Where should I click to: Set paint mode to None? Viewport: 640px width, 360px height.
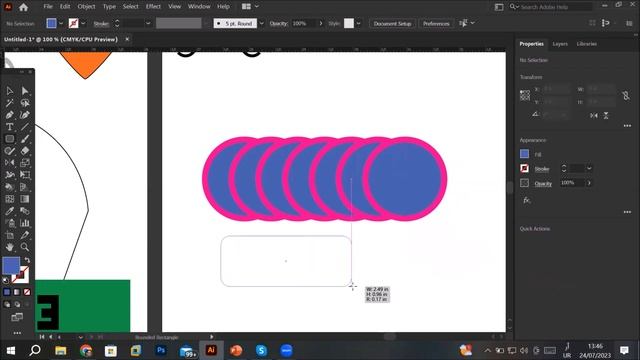pyautogui.click(x=27, y=292)
